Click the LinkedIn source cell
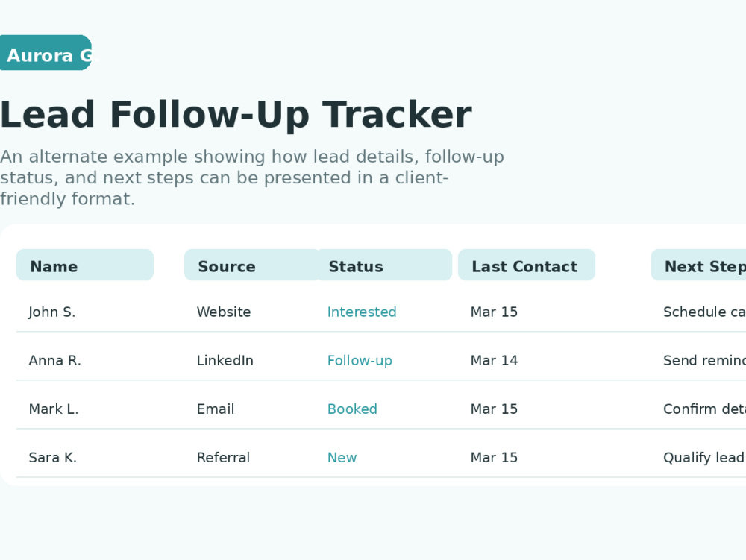Viewport: 746px width, 560px height. [x=225, y=360]
